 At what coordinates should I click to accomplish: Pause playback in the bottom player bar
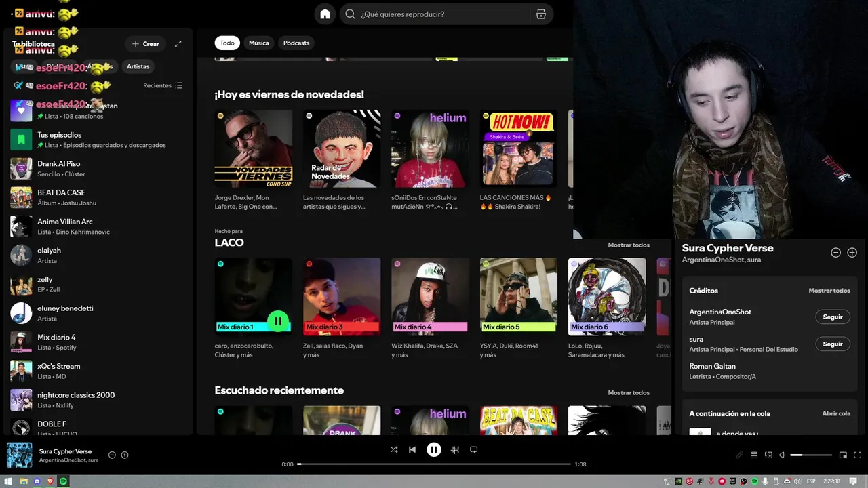434,449
